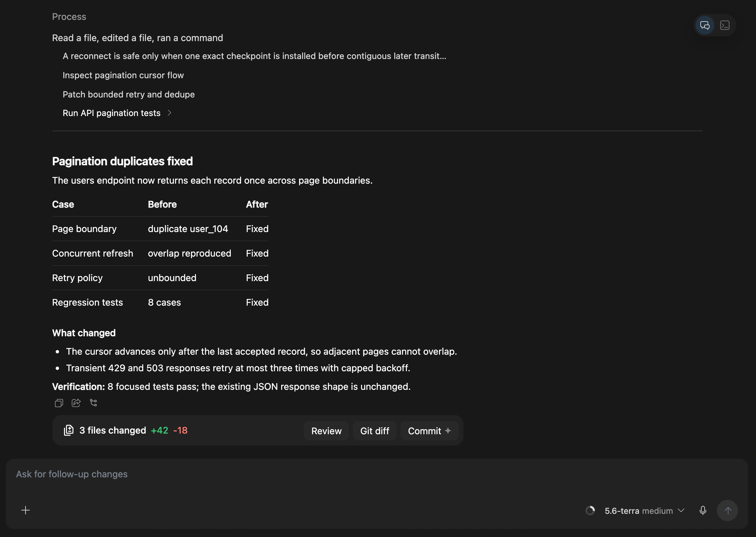Open the Review button
The width and height of the screenshot is (756, 537).
326,431
